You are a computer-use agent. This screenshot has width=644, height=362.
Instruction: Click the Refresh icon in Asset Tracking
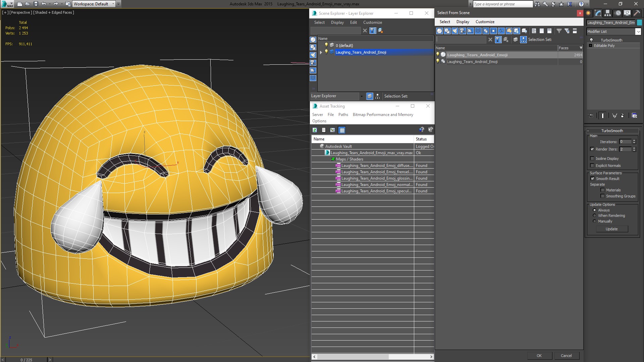coord(315,130)
